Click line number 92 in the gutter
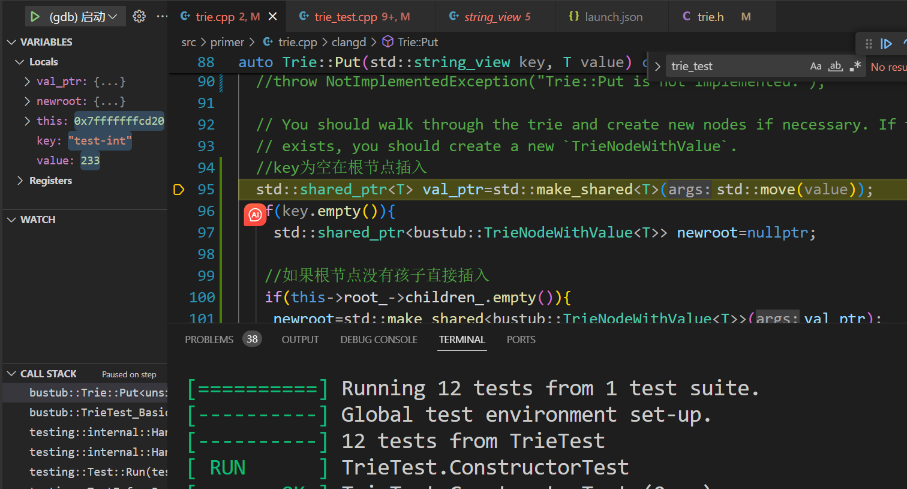Image resolution: width=907 pixels, height=489 pixels. 206,124
